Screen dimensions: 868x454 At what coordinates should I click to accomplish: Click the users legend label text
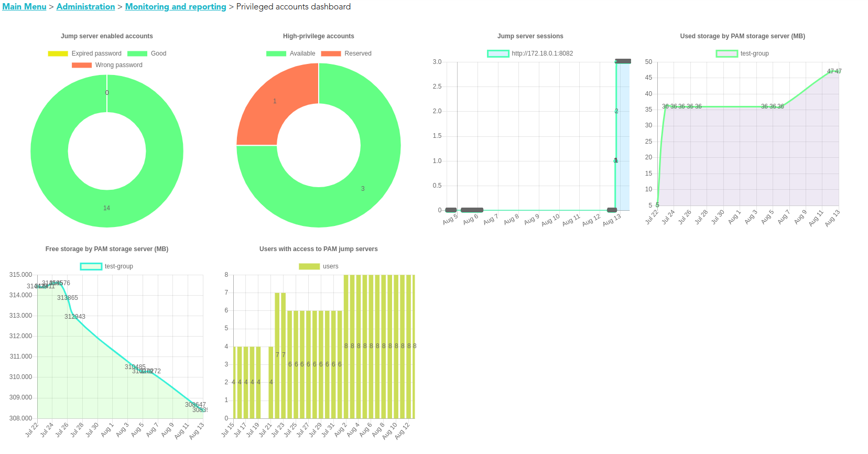pyautogui.click(x=331, y=266)
